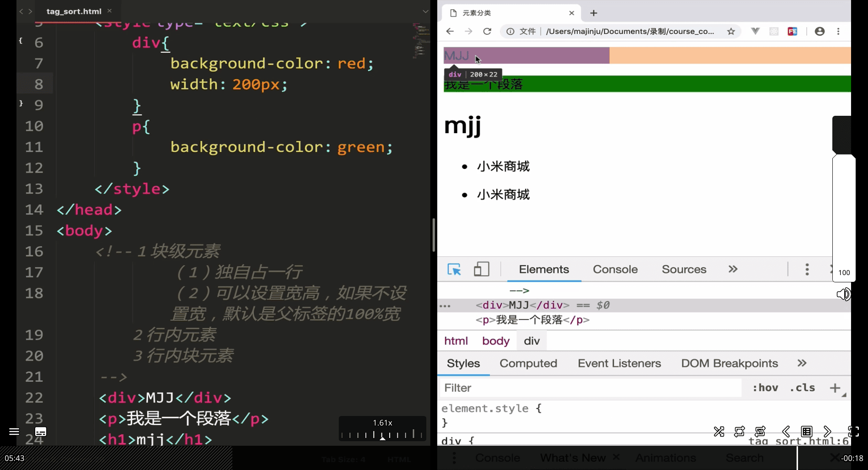Open the Chrome three-dot menu
The image size is (868, 470).
(838, 31)
